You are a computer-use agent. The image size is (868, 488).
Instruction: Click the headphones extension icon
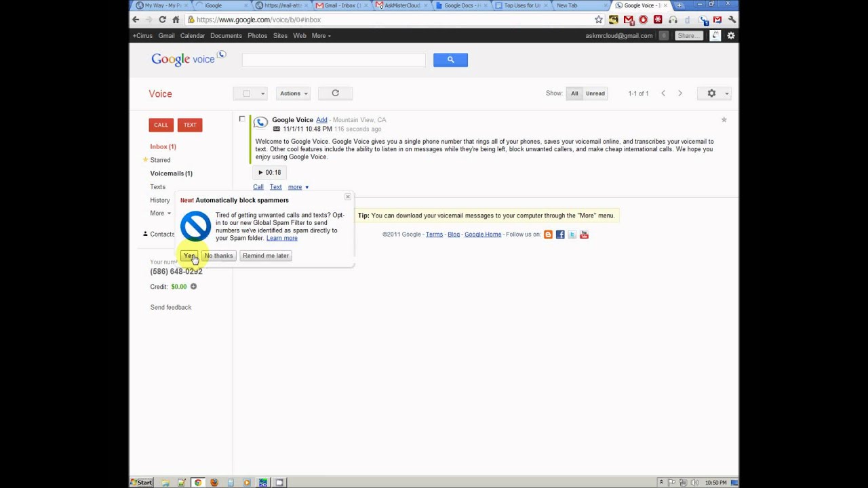click(x=673, y=20)
